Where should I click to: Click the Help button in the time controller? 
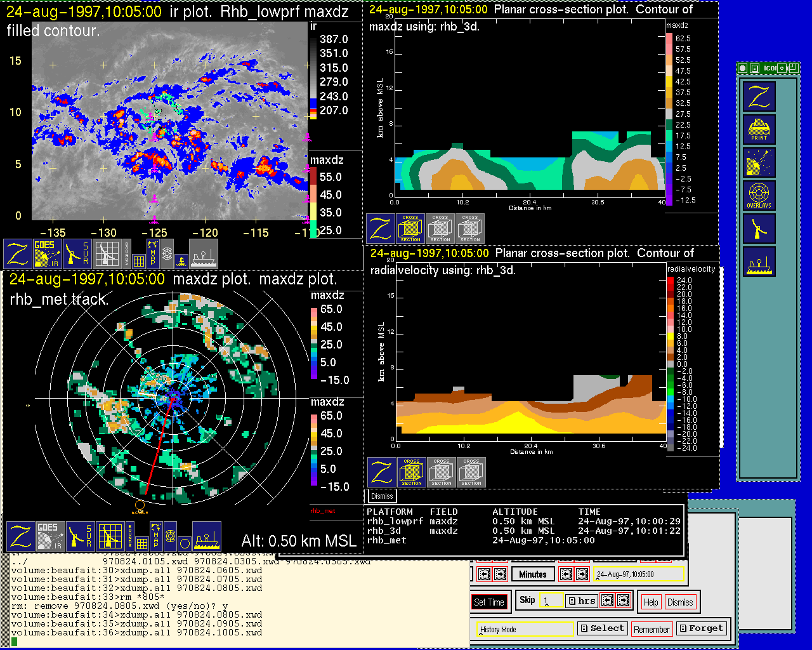pos(651,602)
